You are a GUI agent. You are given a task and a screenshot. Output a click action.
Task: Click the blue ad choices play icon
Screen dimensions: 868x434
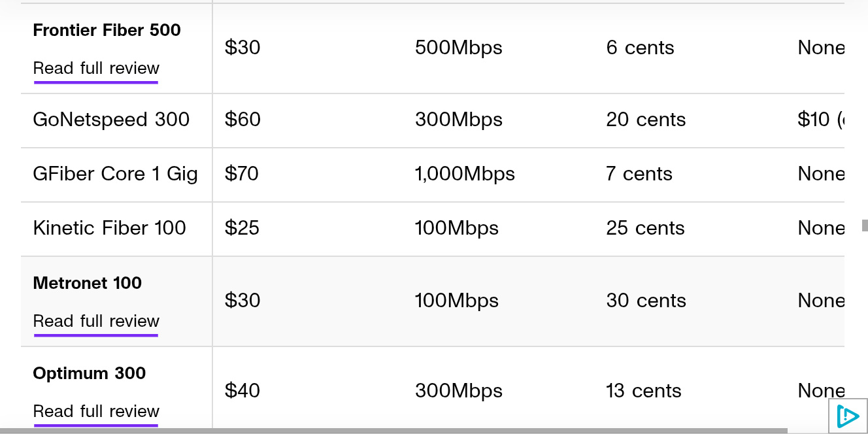tap(848, 416)
